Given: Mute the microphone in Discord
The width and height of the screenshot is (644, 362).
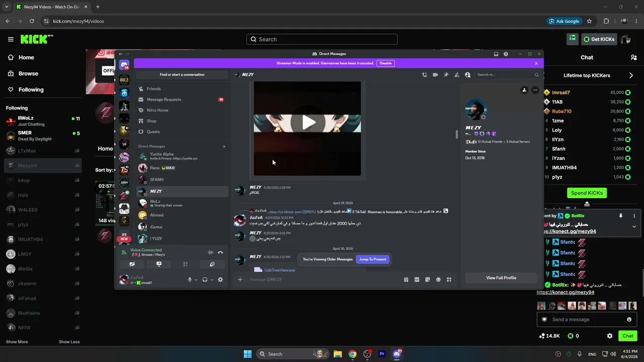Looking at the screenshot, I should (190, 280).
